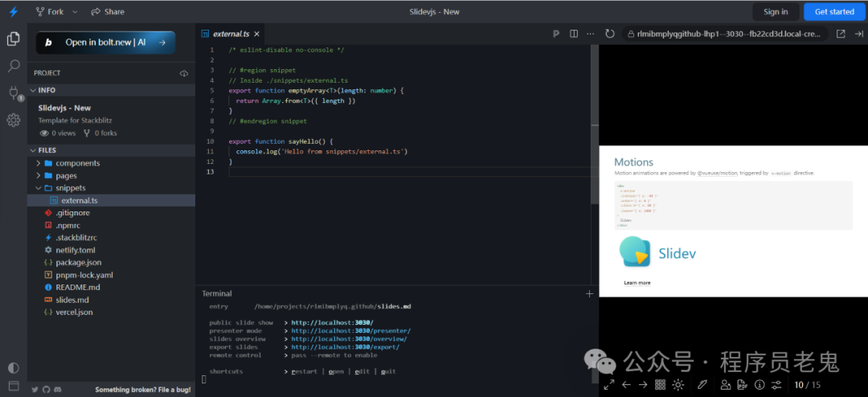Image resolution: width=868 pixels, height=397 pixels.
Task: Show Slidev info icon
Action: tap(759, 384)
